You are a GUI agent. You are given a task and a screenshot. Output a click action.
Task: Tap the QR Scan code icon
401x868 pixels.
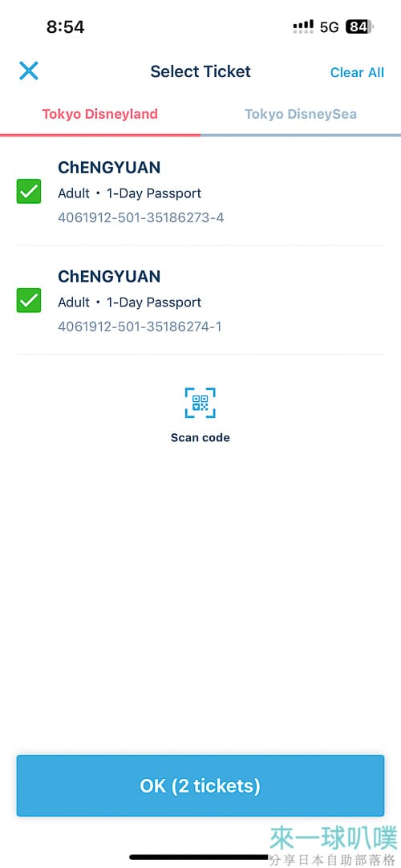[200, 403]
